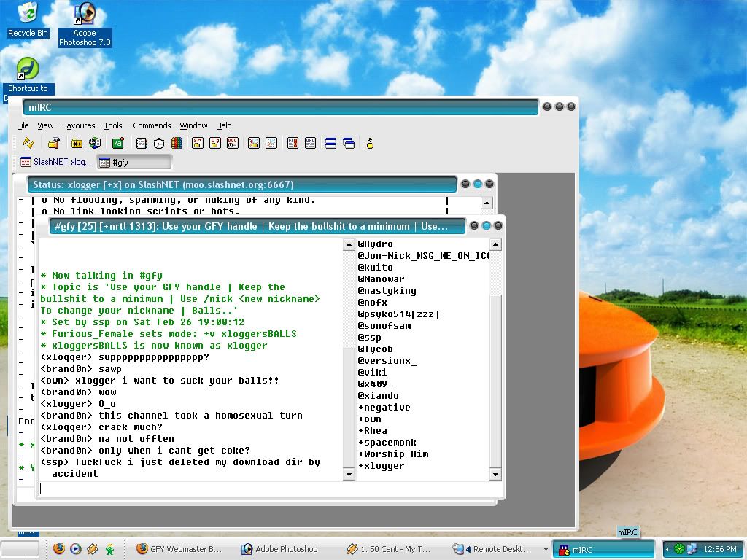Select nickname @psyko514[zzz] in the list
This screenshot has width=747, height=560.
point(398,314)
